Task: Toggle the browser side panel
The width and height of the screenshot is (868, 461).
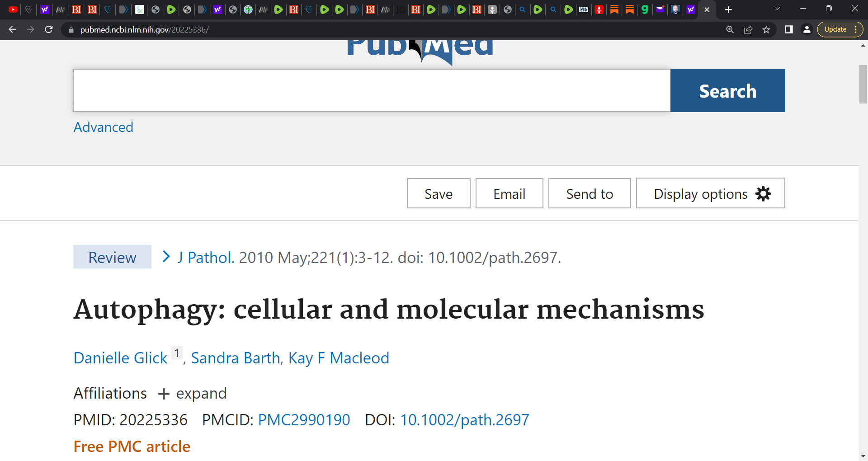Action: [789, 29]
